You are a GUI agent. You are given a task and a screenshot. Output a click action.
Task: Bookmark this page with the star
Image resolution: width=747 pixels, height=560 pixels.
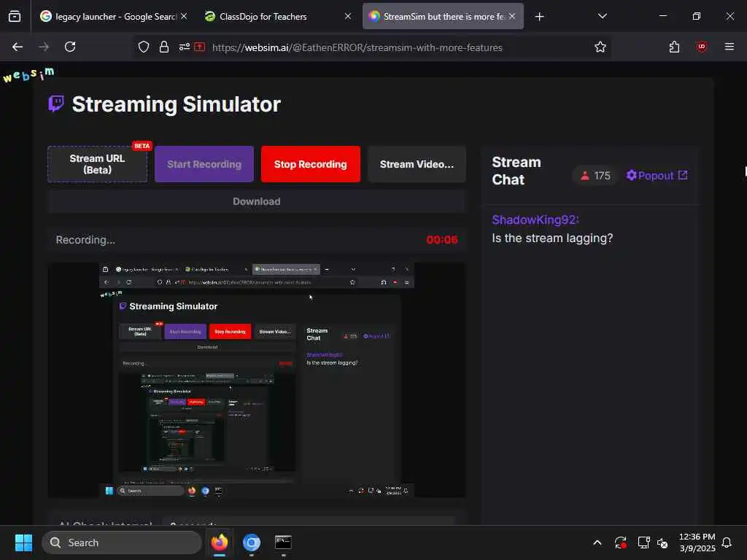tap(600, 47)
